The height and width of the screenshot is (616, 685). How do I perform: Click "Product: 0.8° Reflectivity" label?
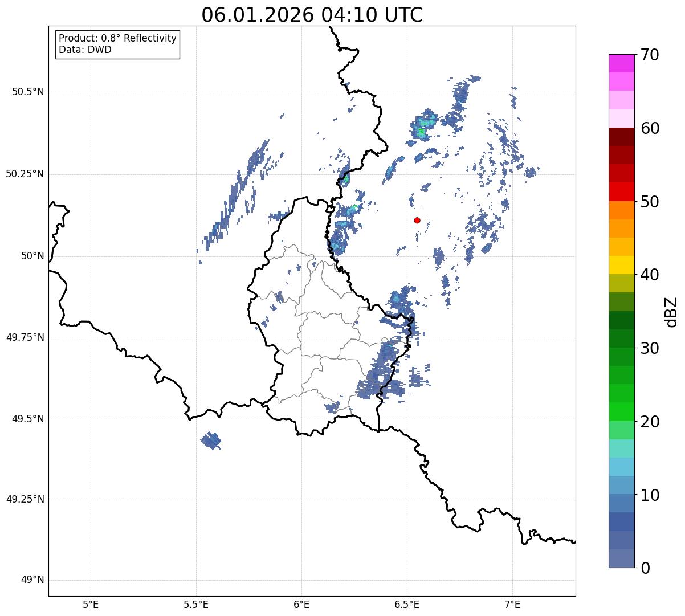pyautogui.click(x=118, y=38)
